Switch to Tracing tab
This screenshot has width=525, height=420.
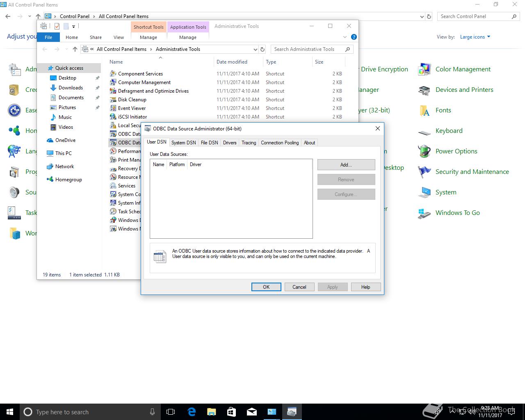pos(249,143)
